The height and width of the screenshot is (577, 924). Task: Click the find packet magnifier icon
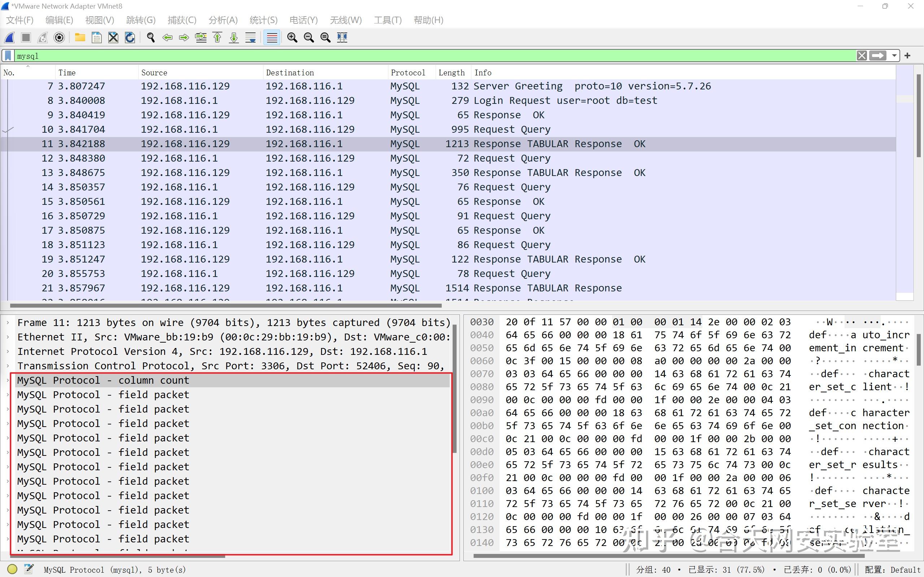(x=151, y=38)
